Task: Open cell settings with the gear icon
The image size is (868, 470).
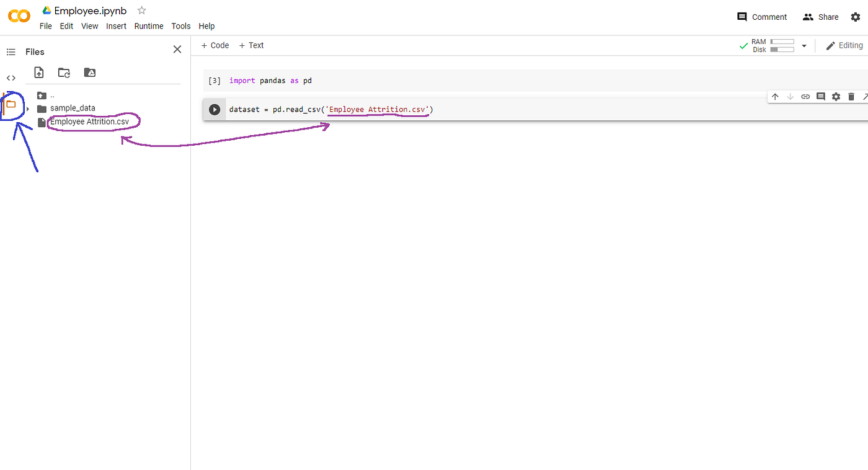Action: 836,96
